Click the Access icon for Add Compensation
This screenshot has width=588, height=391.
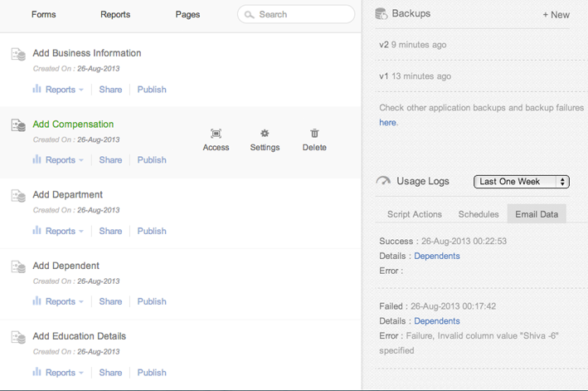[x=216, y=134]
